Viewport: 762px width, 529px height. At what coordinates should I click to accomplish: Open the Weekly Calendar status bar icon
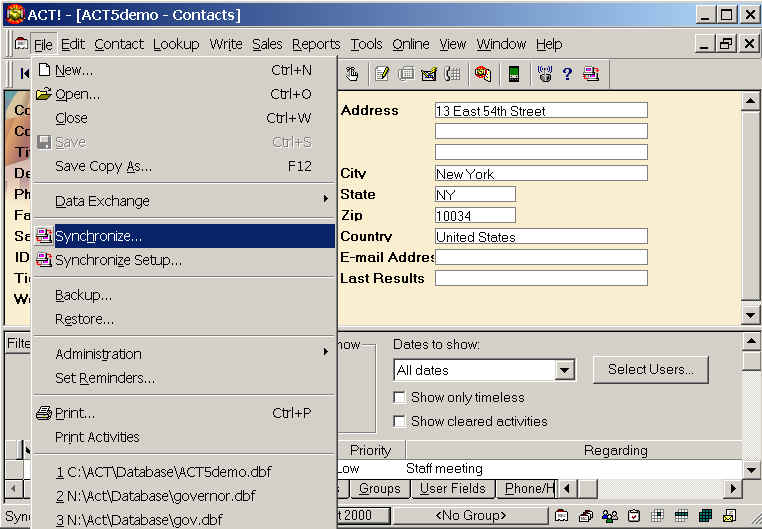tap(681, 515)
